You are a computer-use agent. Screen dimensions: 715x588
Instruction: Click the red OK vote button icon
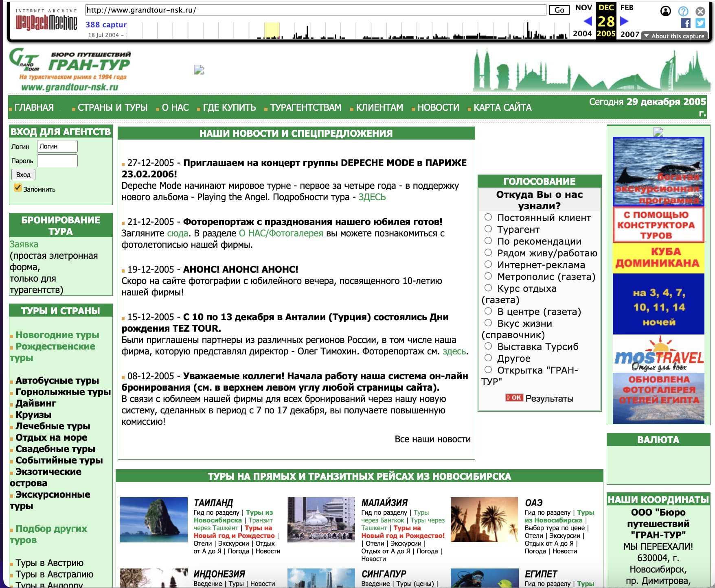coord(514,398)
